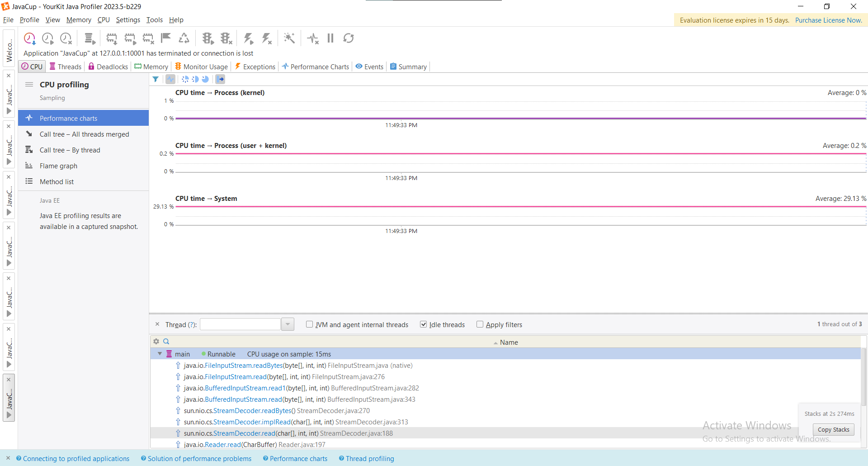Start CPU profiling from the toolbar
868x466 pixels.
[x=47, y=38]
